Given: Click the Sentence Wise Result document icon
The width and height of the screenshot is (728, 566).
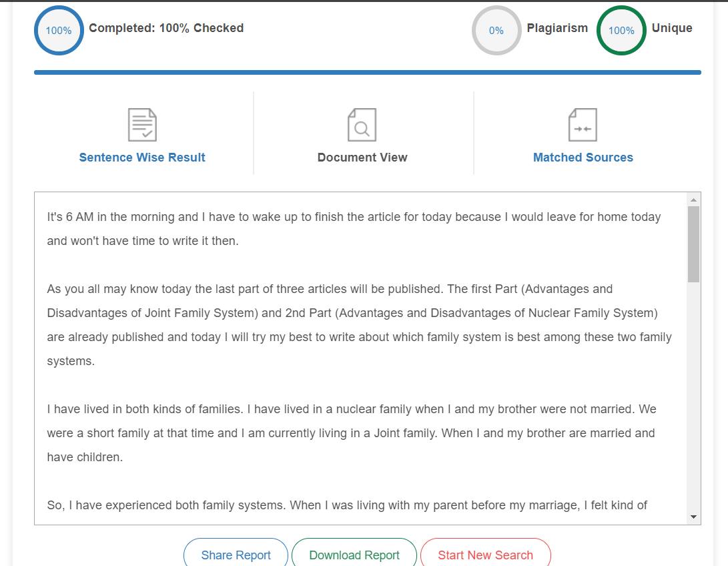Looking at the screenshot, I should pos(142,125).
